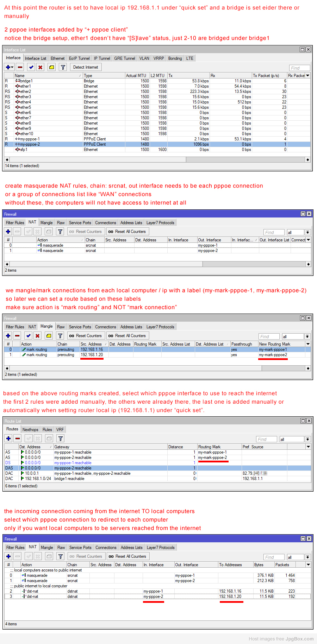The height and width of the screenshot is (644, 317).
Task: Click the ether10 interface icon
Action: pos(17,134)
